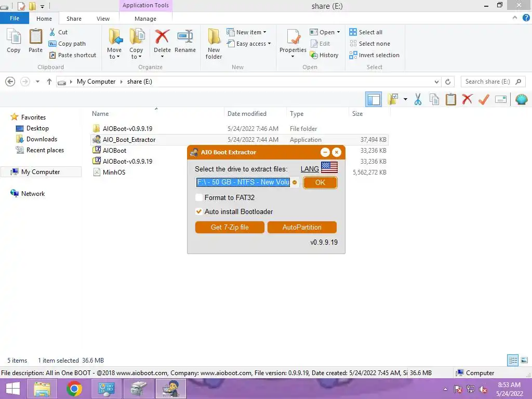The width and height of the screenshot is (532, 399).
Task: Click Select all in the ribbon
Action: 366,32
